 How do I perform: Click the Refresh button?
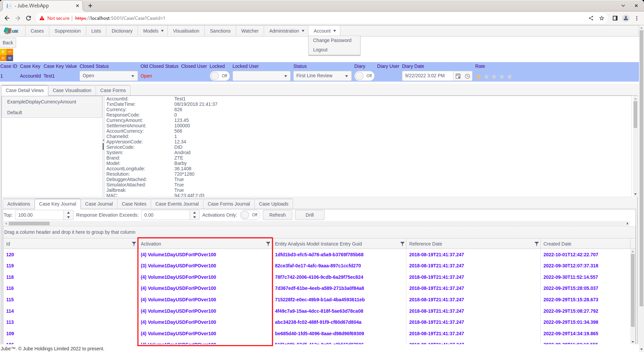(278, 215)
